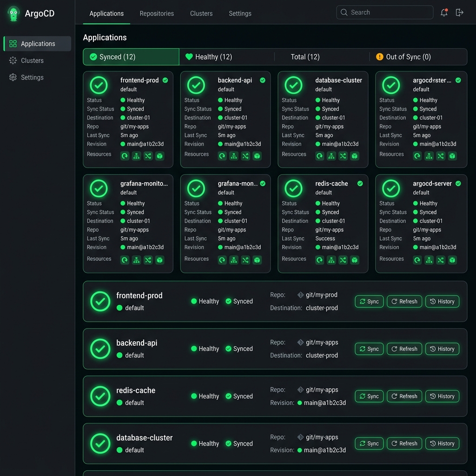Open Applications in the left sidebar
Image resolution: width=476 pixels, height=476 pixels.
point(37,44)
